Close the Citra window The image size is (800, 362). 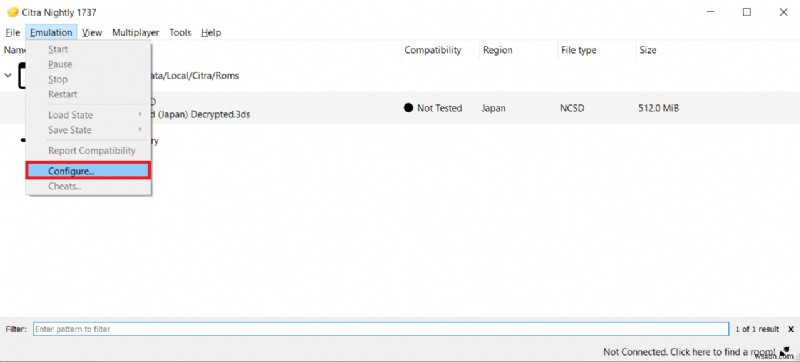click(783, 12)
